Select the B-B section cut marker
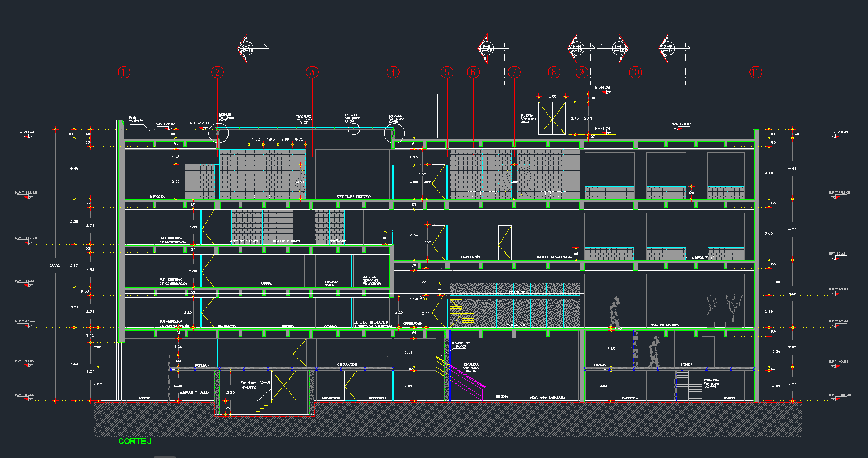The height and width of the screenshot is (458, 868). coord(486,48)
